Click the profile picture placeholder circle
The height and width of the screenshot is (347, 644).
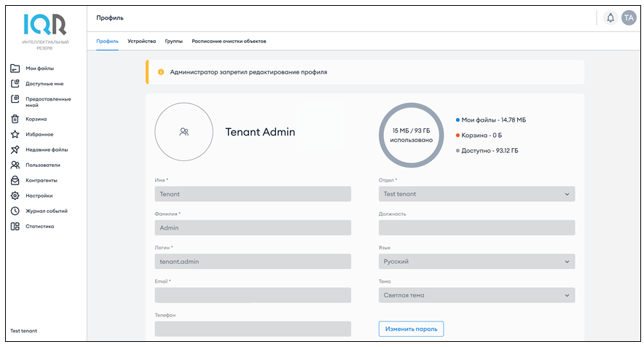[x=184, y=131]
